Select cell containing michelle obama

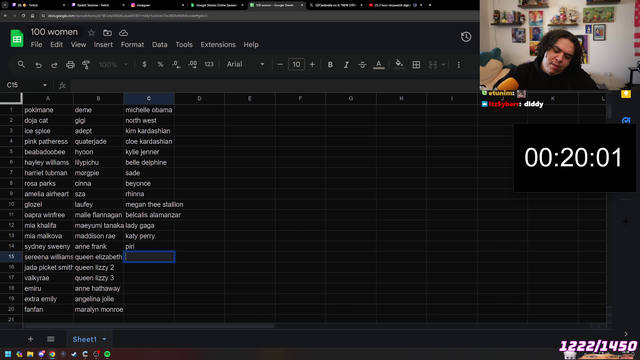tap(149, 110)
